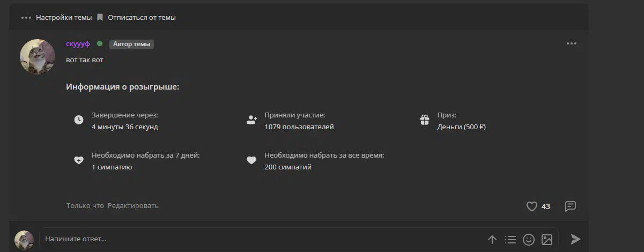Open the list formatting icon in reply box
The image size is (644, 252).
coord(510,240)
